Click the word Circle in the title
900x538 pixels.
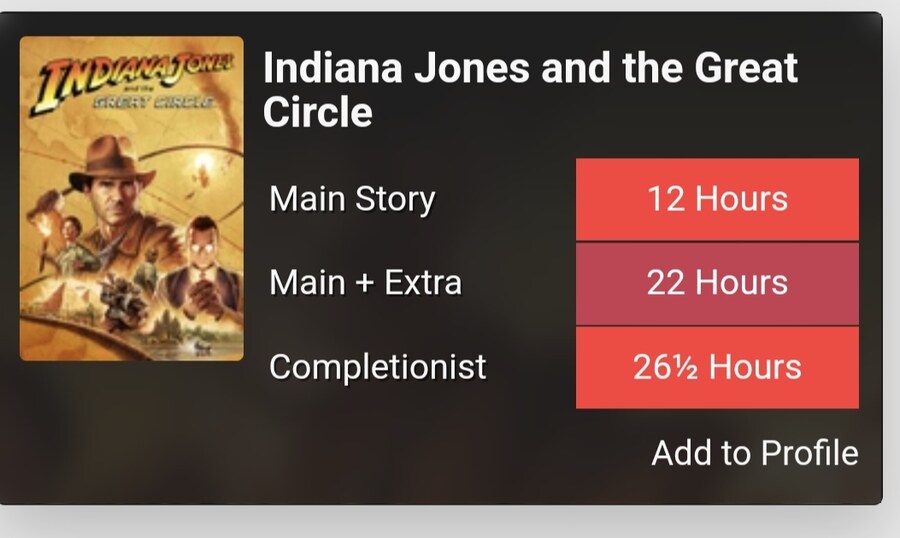point(318,112)
